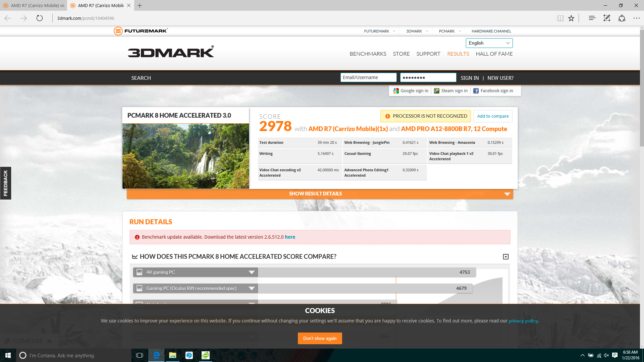This screenshot has width=644, height=362.
Task: Click the 3DMARK logo
Action: point(171,52)
